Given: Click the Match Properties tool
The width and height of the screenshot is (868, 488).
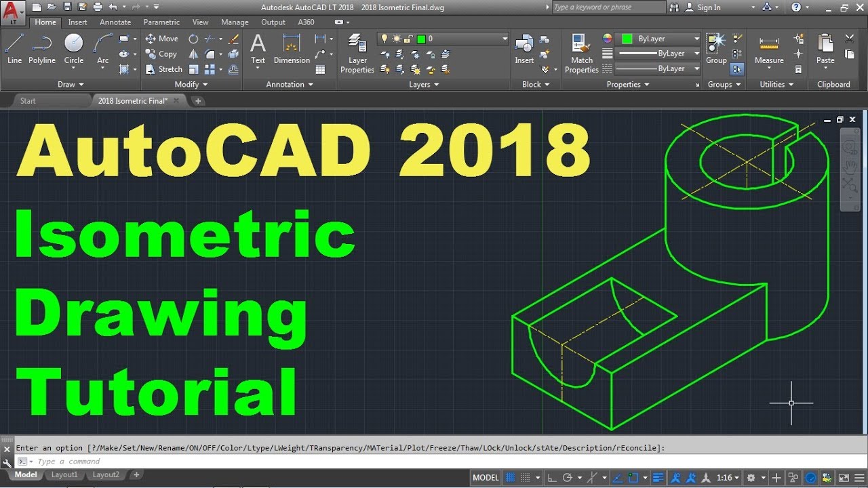Looking at the screenshot, I should 582,53.
